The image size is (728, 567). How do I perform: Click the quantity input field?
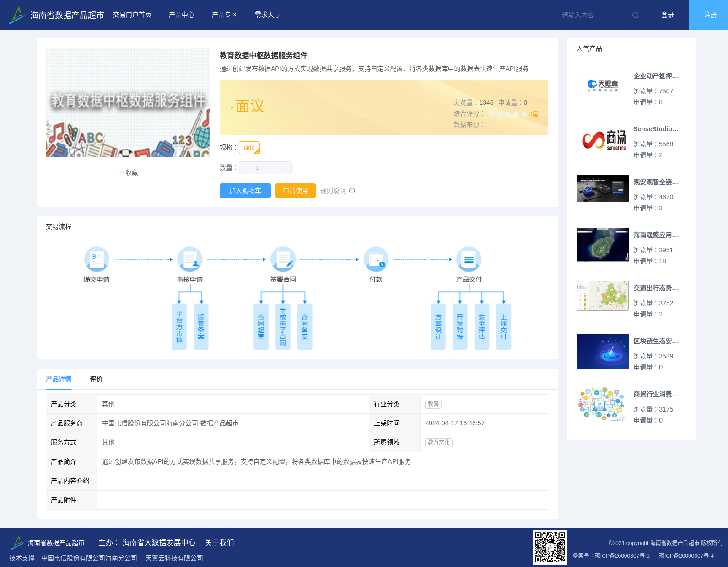click(259, 168)
